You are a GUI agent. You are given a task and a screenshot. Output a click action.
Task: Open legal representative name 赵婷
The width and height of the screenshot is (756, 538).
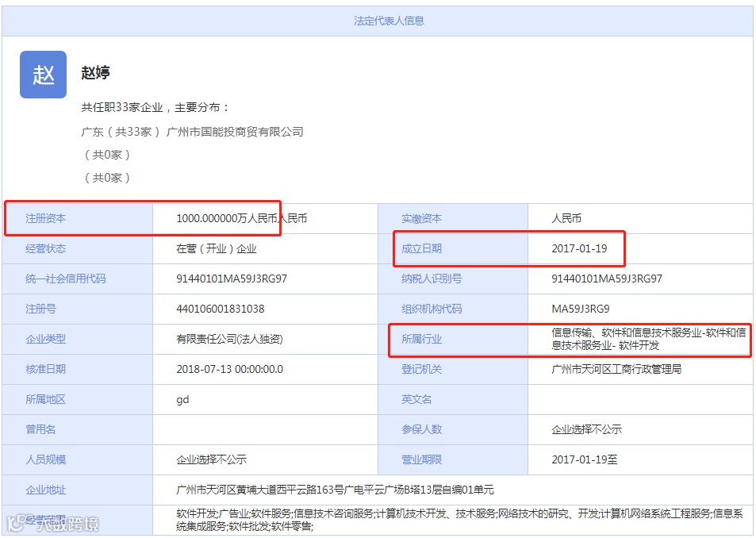point(95,73)
